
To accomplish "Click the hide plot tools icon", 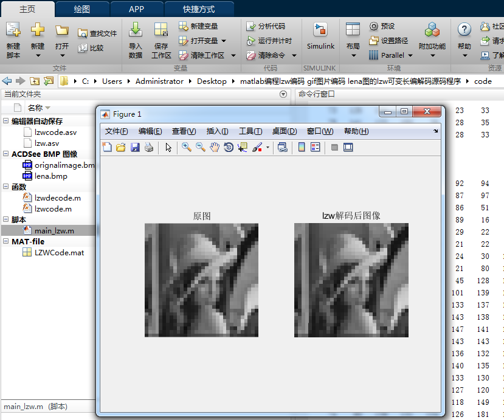I will coord(334,148).
